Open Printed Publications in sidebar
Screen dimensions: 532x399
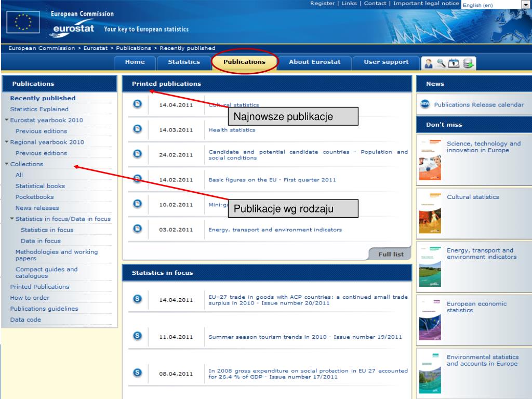39,287
